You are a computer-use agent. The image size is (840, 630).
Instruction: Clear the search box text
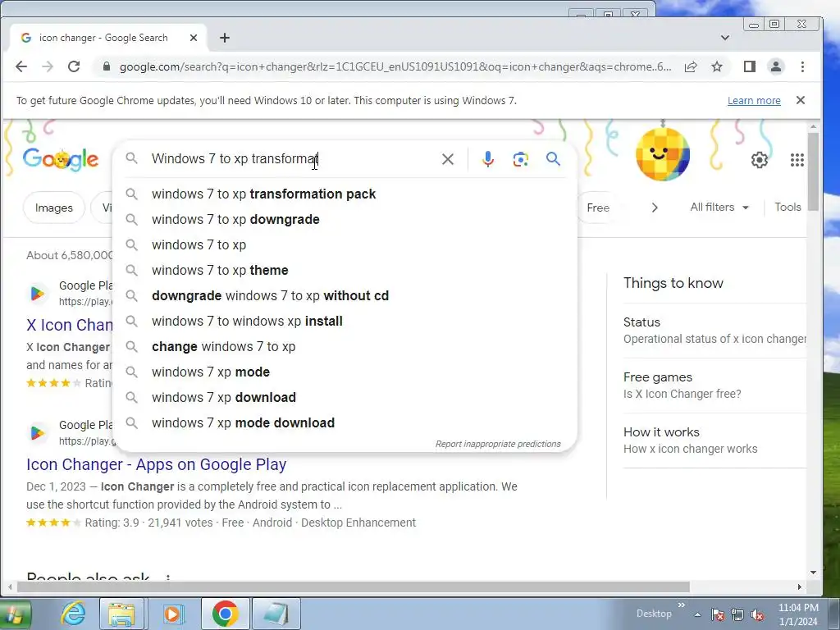pyautogui.click(x=447, y=159)
